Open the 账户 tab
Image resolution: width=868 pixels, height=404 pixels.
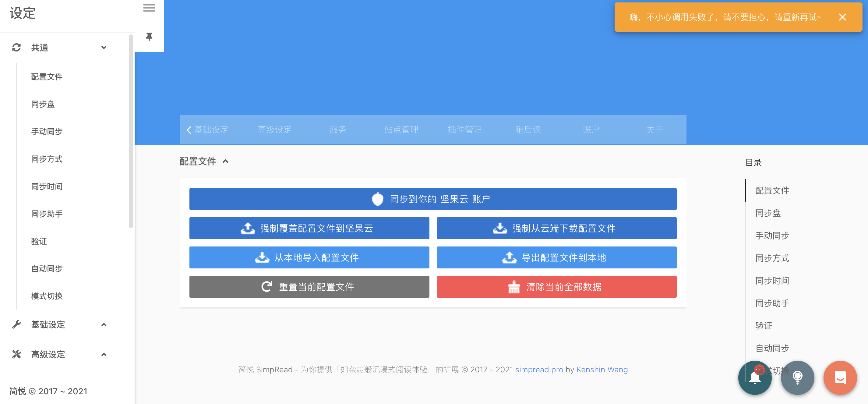tap(591, 130)
